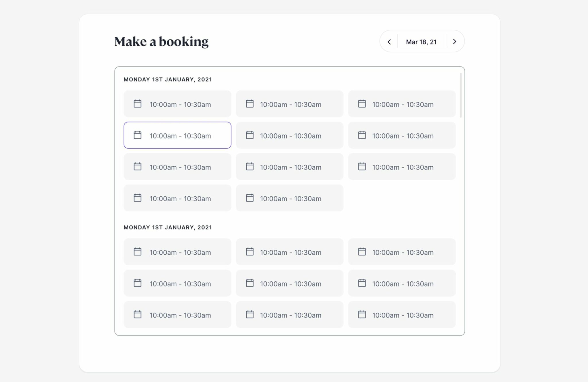Pick the bottom-left time slot
The width and height of the screenshot is (588, 382).
[x=177, y=314]
